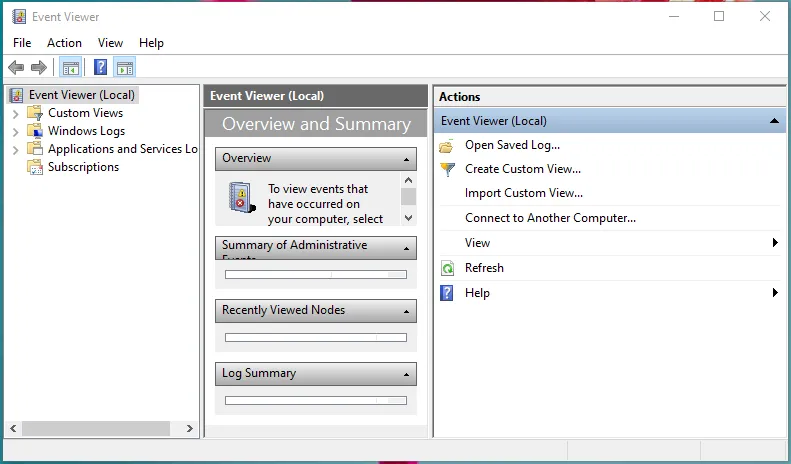Viewport: 791px width, 464px height.
Task: Click Import Custom View... action
Action: [x=524, y=193]
